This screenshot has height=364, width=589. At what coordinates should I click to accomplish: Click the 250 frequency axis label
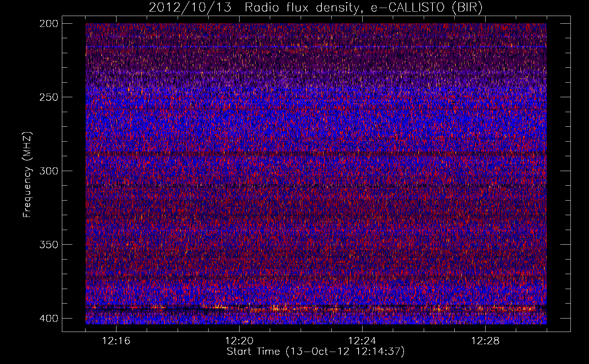coord(48,97)
